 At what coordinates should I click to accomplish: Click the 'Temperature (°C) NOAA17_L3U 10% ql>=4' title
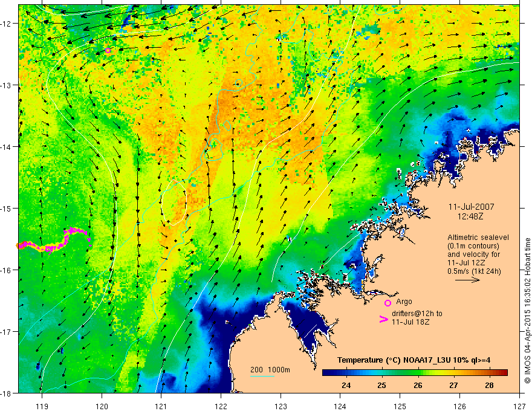(x=414, y=360)
